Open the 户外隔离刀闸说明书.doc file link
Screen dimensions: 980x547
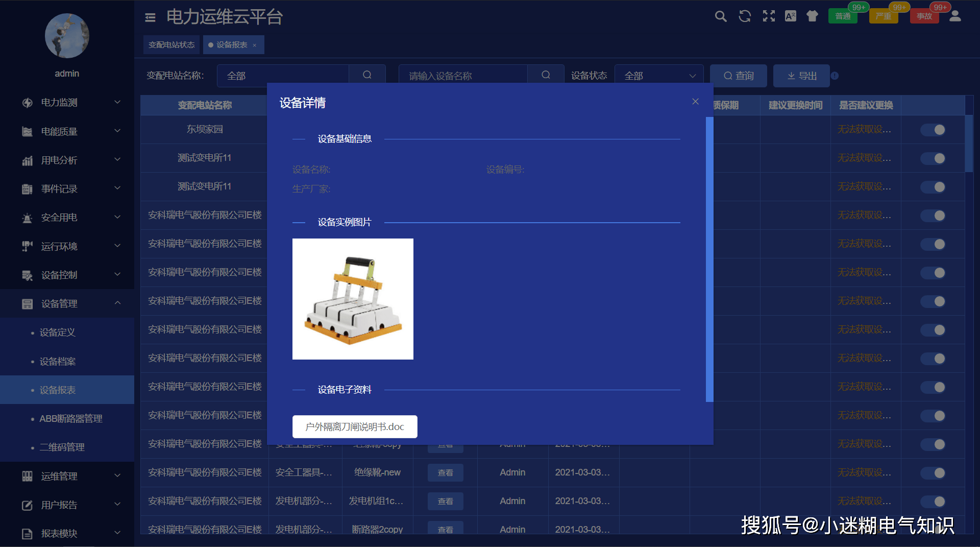[x=355, y=426]
